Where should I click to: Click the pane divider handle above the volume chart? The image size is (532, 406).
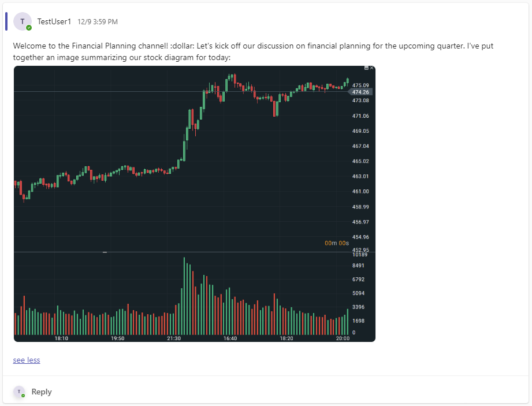pos(105,252)
